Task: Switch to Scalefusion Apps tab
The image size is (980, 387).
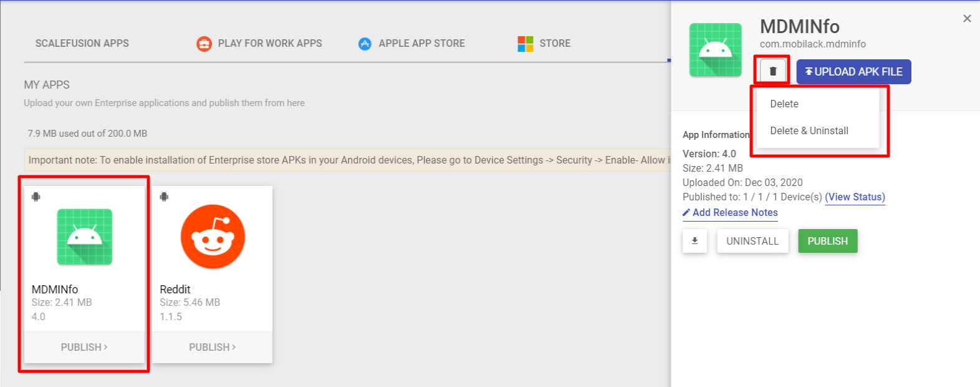Action: (x=82, y=43)
